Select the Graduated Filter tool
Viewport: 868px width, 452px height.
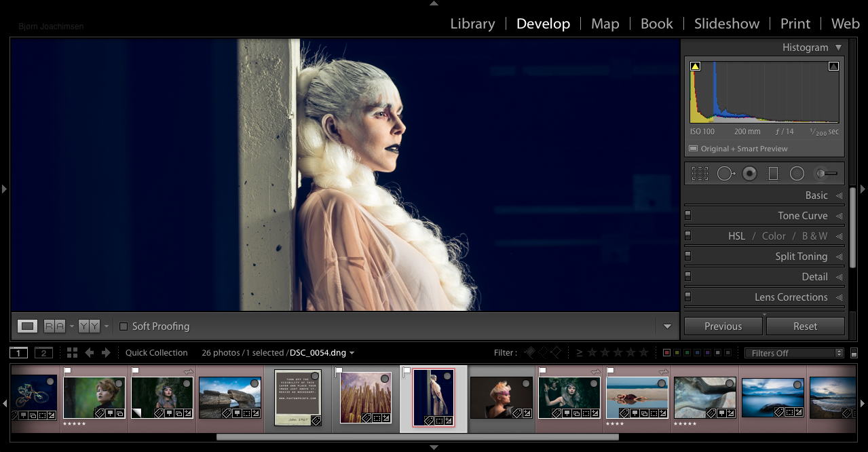pyautogui.click(x=773, y=174)
